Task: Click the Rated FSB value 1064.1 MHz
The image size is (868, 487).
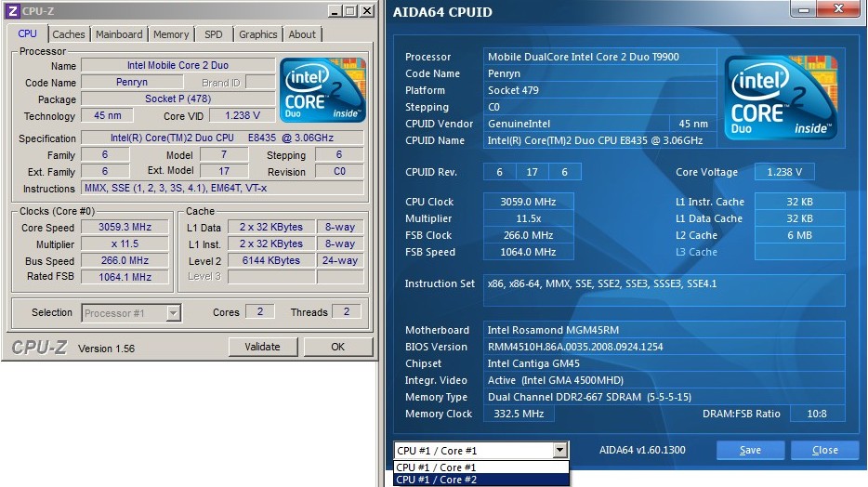Action: (x=125, y=277)
